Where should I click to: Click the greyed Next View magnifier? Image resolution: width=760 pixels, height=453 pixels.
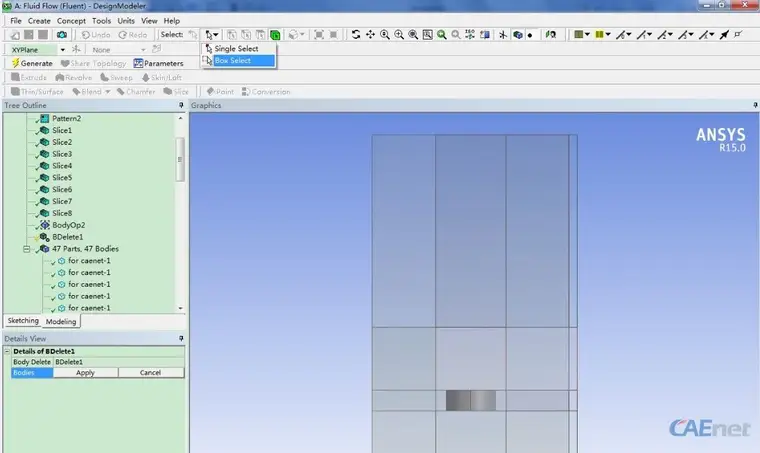click(x=456, y=34)
